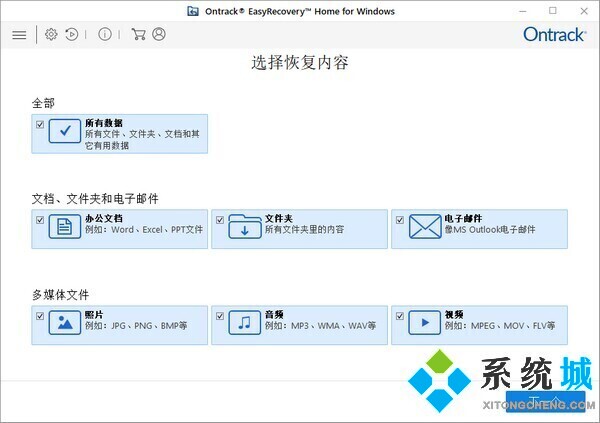The image size is (600, 423).
Task: Click the shopping cart icon
Action: point(138,34)
